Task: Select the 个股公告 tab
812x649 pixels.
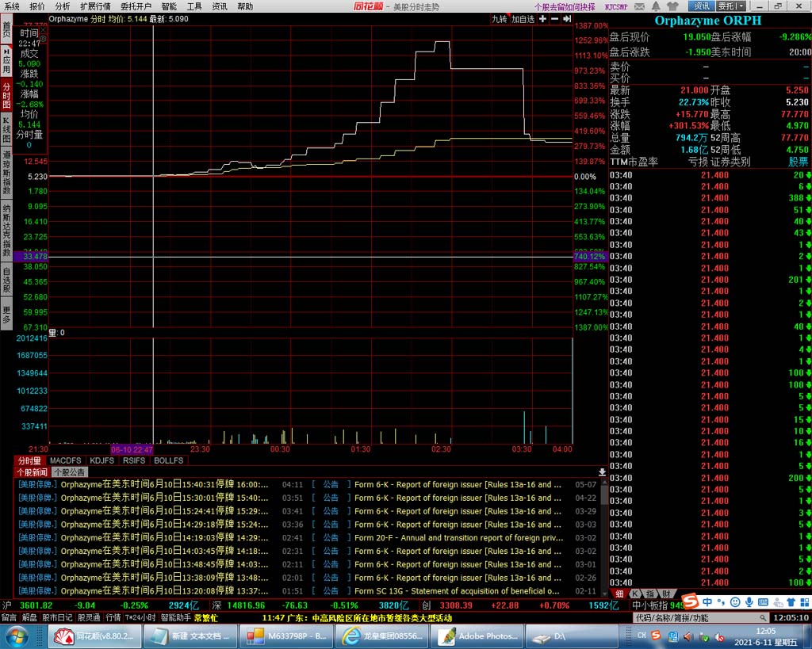Action: coord(70,472)
